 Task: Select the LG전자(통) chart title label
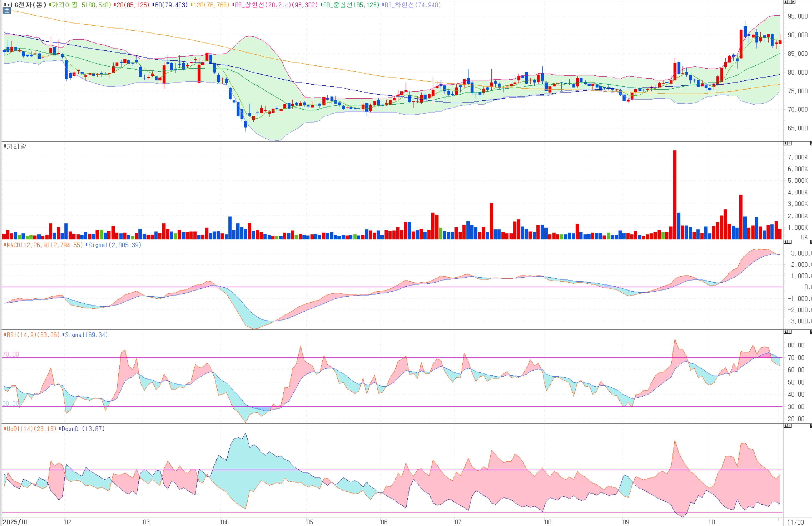click(28, 5)
